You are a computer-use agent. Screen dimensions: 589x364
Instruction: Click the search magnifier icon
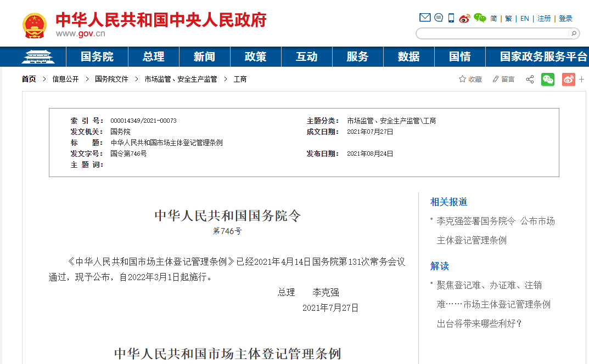[574, 34]
